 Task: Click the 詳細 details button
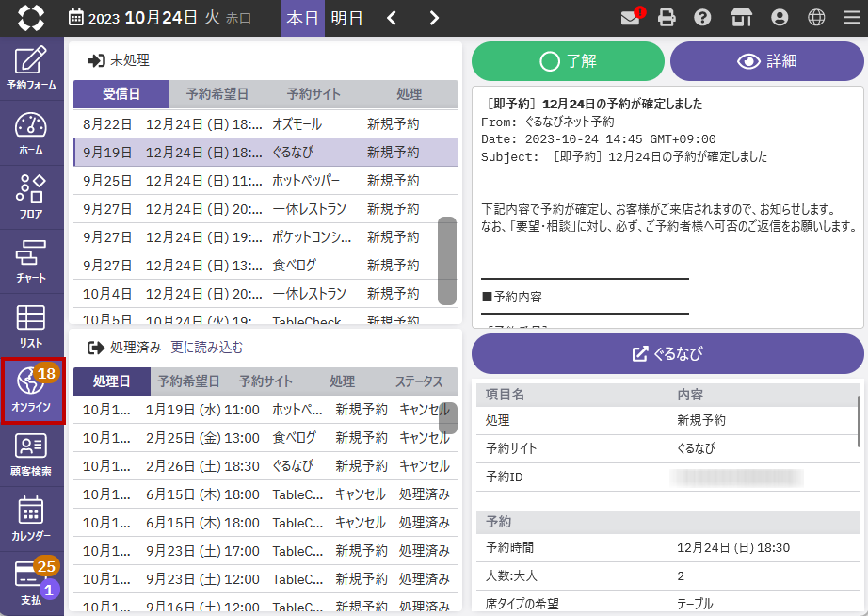pos(766,61)
